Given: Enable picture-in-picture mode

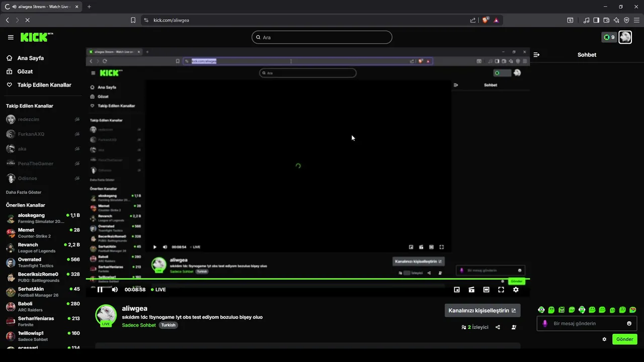Looking at the screenshot, I should (x=457, y=290).
